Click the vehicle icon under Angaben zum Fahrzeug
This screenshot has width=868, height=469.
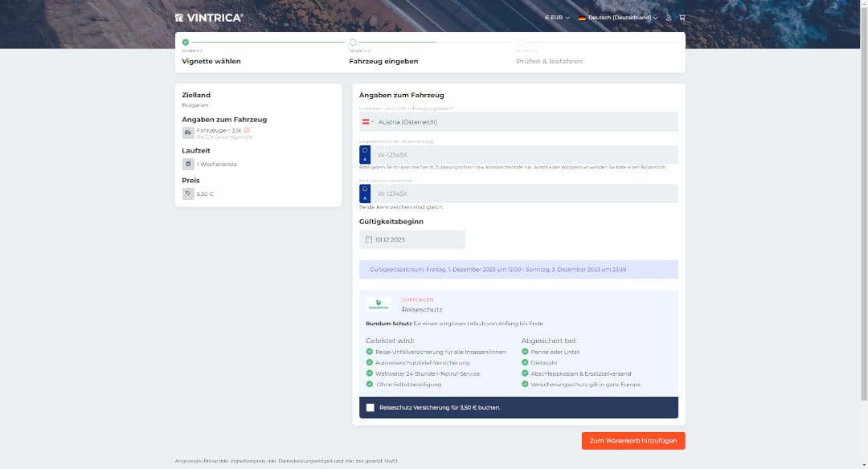(188, 133)
